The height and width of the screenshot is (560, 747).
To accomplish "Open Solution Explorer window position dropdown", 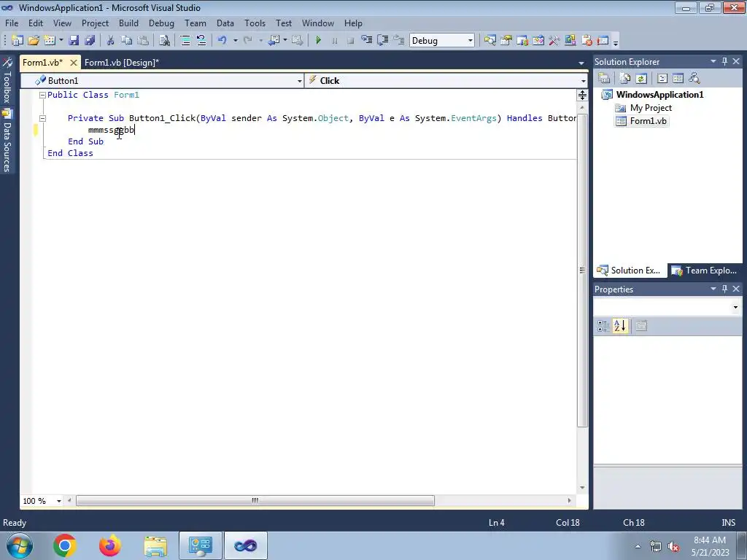I will point(713,61).
